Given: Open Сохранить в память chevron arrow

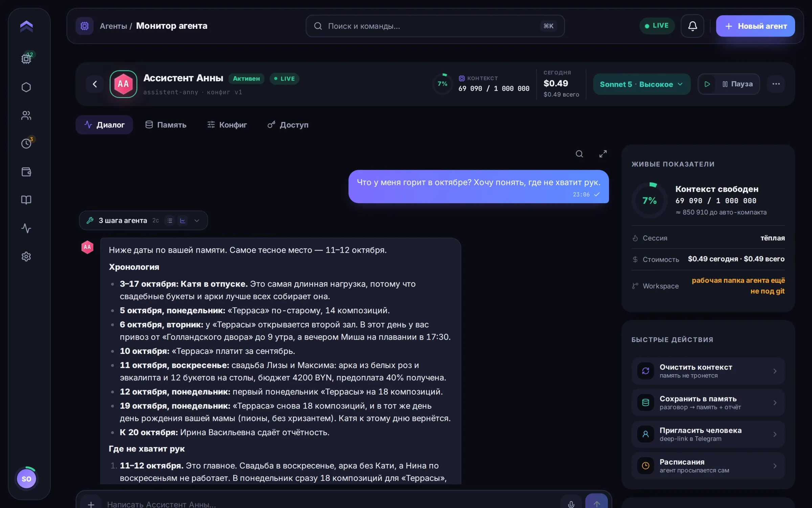Looking at the screenshot, I should [x=775, y=403].
